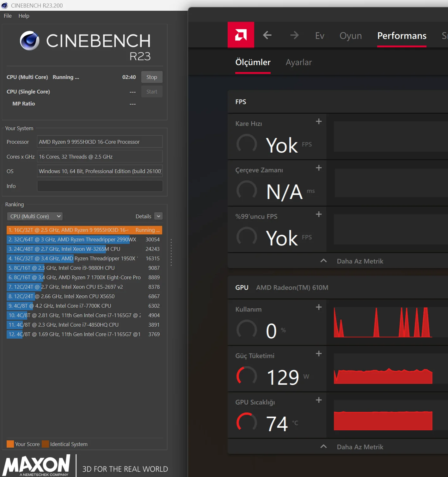Select the Threadripper 1950X ranking row
The height and width of the screenshot is (477, 448).
pyautogui.click(x=84, y=258)
